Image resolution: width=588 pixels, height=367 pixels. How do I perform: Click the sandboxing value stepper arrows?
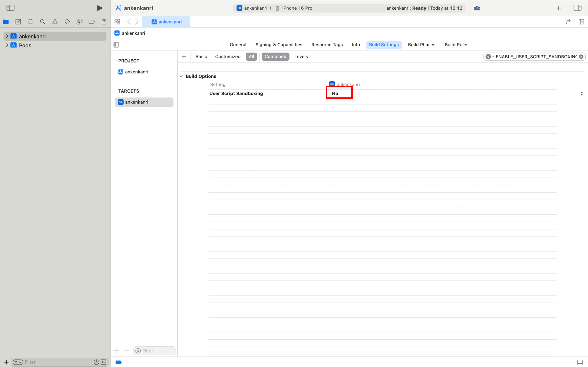581,93
